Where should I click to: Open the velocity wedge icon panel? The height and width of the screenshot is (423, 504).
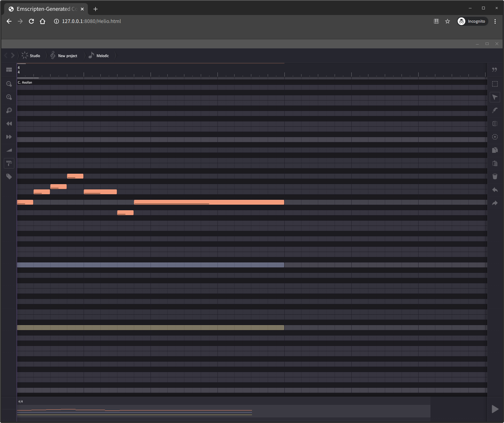point(9,150)
